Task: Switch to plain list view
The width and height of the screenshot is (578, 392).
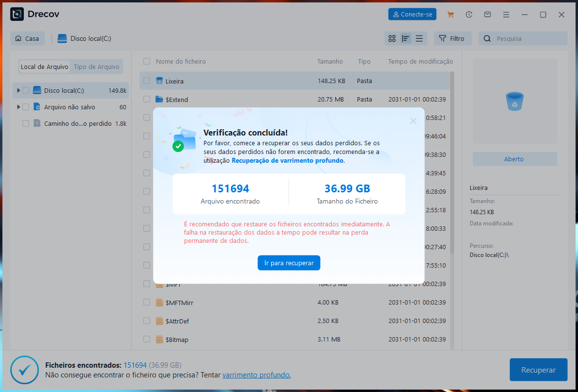Action: [419, 38]
